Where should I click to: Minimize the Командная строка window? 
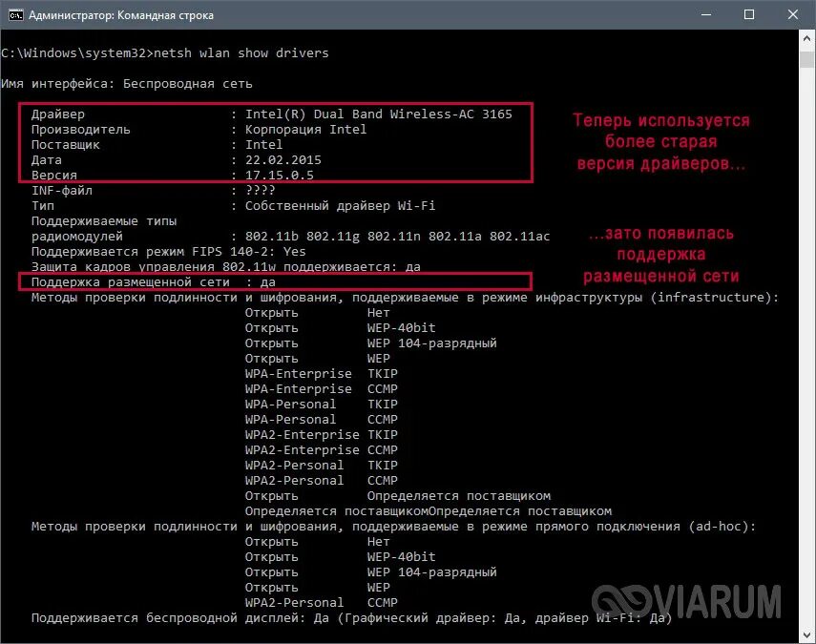[706, 14]
